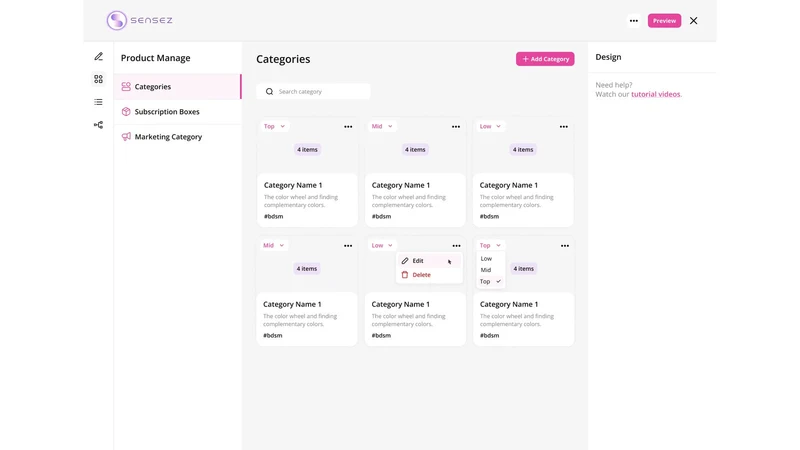Viewport: 800px width, 450px height.
Task: Click 4 items badge on second-row Mid card
Action: click(307, 269)
